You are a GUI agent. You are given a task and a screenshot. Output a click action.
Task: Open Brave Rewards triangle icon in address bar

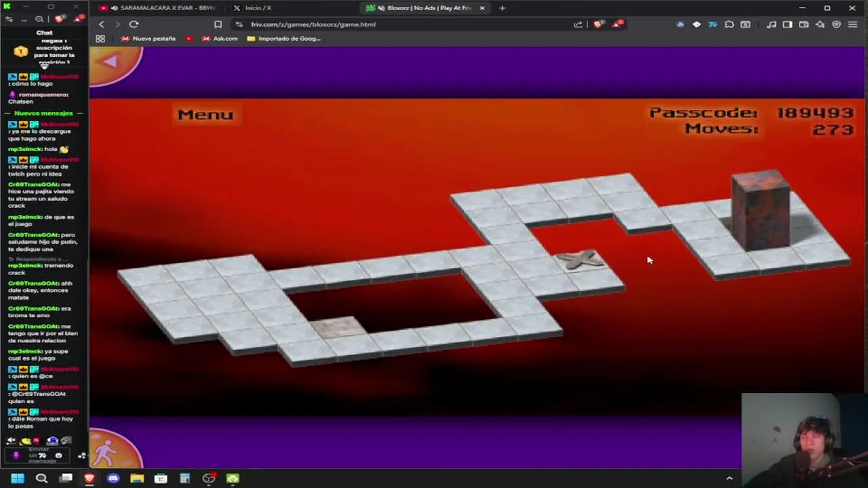tap(617, 24)
